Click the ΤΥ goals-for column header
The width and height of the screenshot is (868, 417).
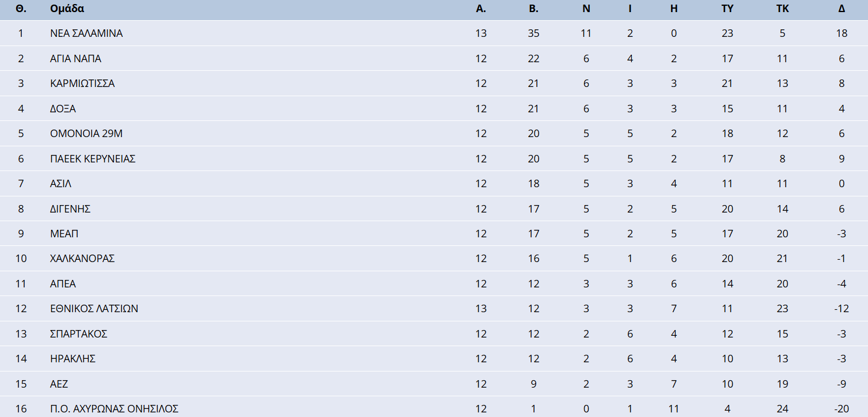727,9
